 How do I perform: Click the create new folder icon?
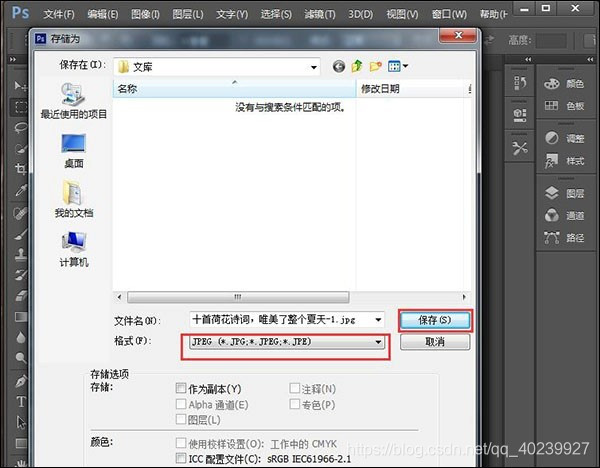tap(376, 67)
